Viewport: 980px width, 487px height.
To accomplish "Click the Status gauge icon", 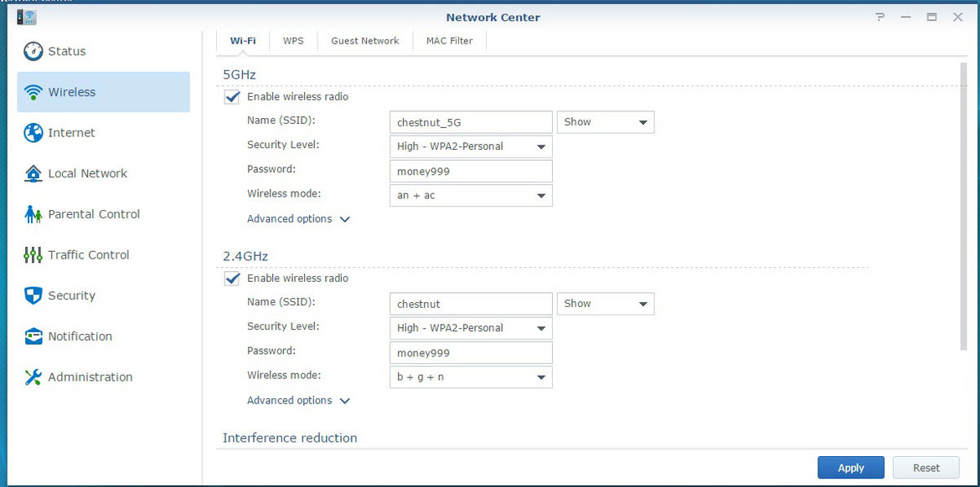I will pos(33,51).
